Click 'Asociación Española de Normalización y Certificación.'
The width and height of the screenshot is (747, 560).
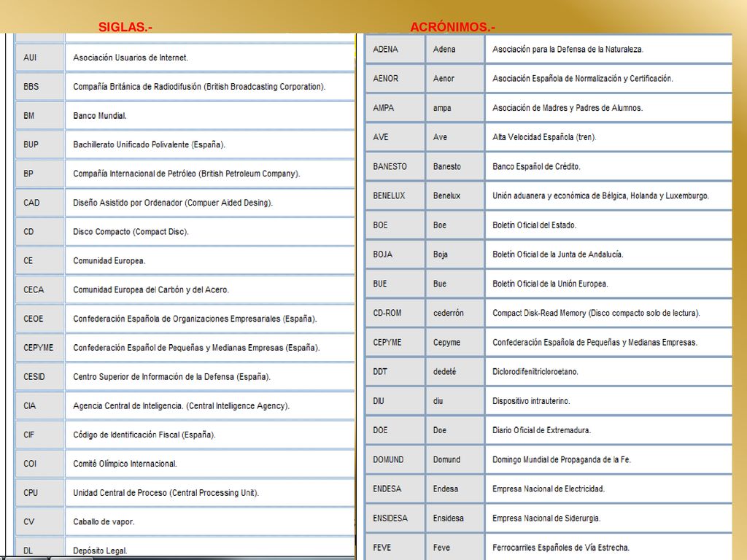point(583,79)
